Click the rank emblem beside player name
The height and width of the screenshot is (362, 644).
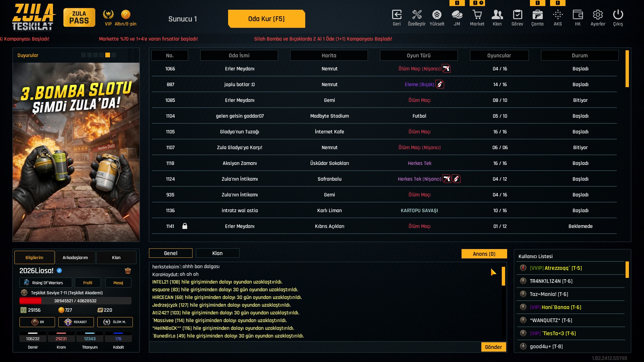[128, 270]
